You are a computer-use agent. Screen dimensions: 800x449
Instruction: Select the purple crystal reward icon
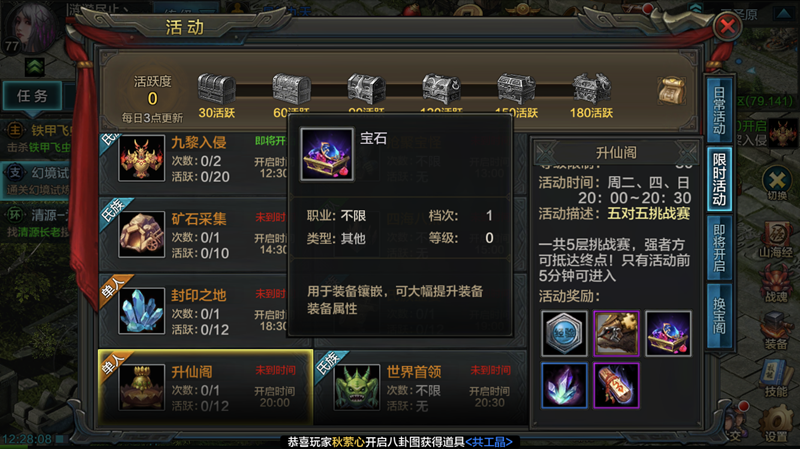(x=564, y=385)
